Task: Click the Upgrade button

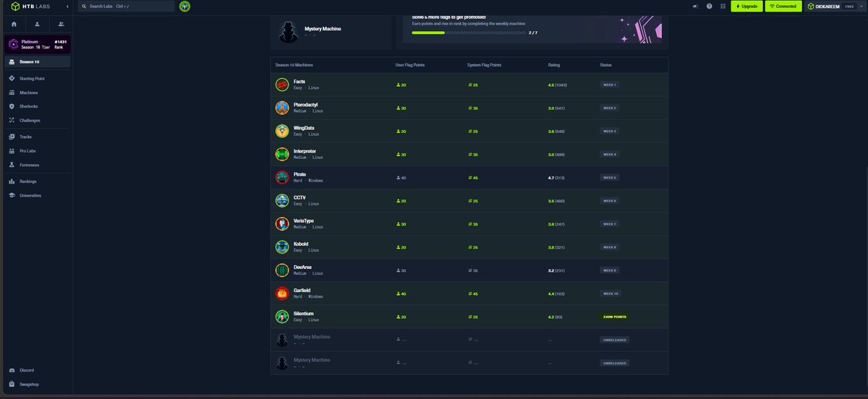Action: (x=746, y=6)
